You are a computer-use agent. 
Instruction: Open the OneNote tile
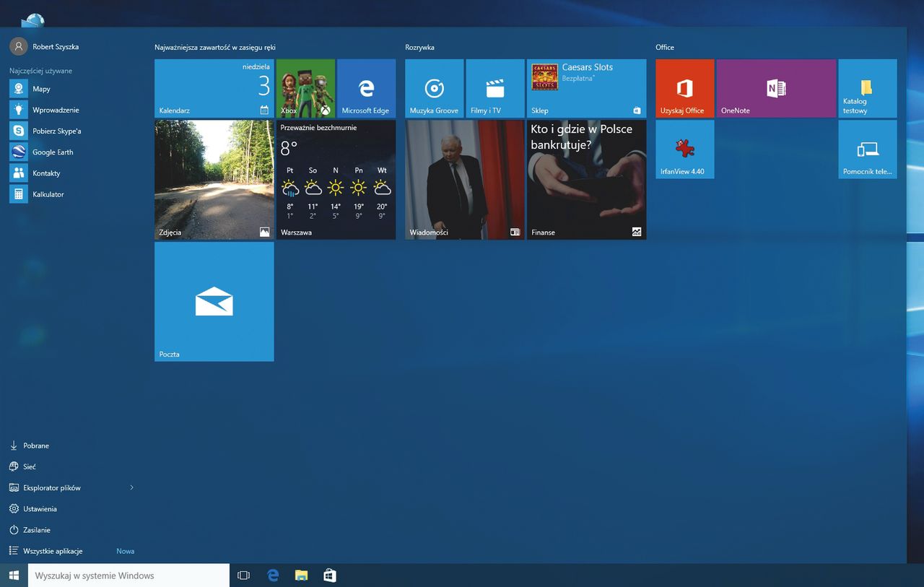tap(776, 89)
